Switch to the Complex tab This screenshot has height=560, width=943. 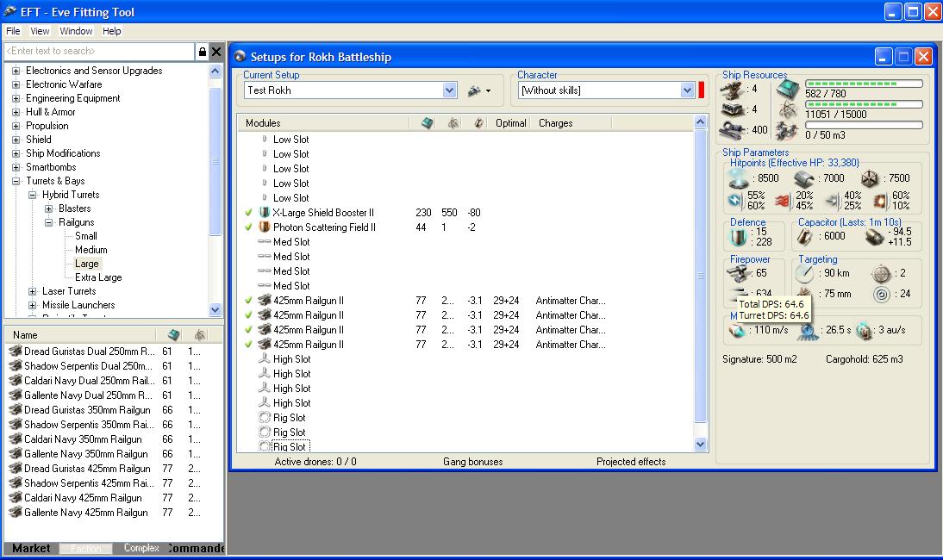(141, 548)
